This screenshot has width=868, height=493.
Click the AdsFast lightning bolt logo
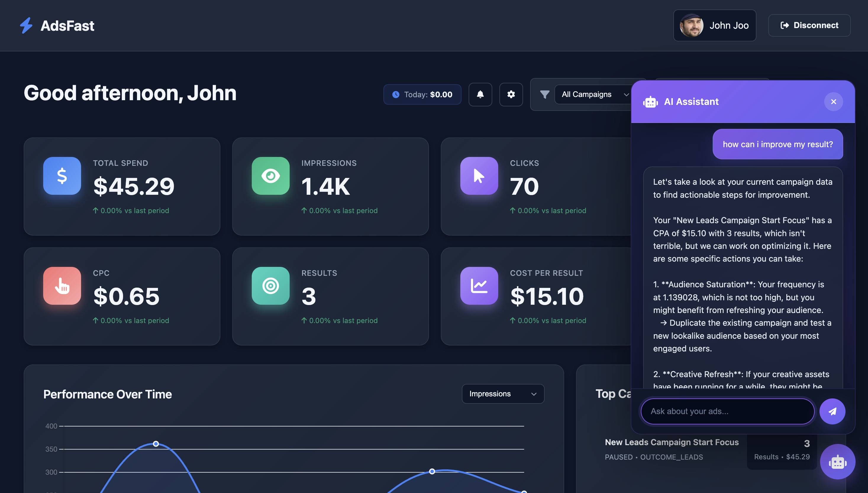(x=25, y=25)
